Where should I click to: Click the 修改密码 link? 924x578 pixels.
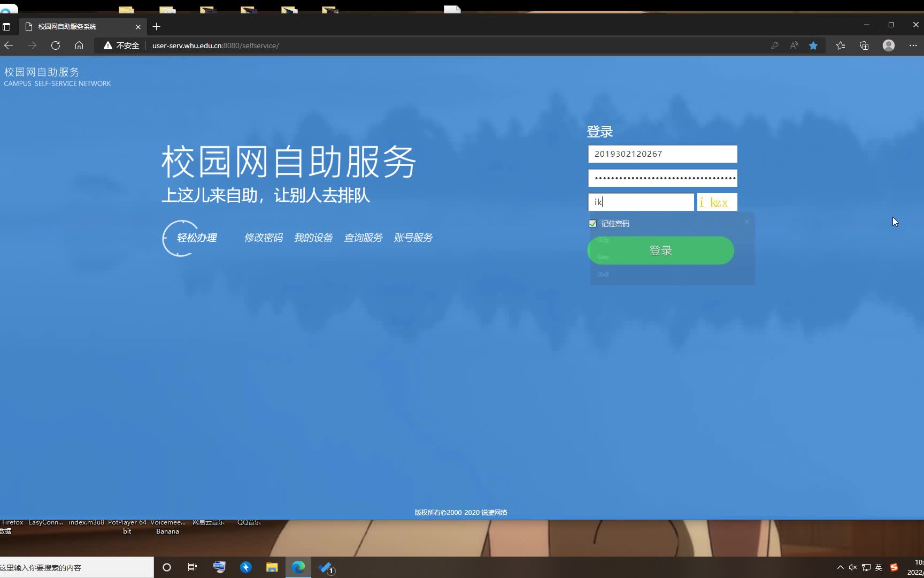[x=264, y=238]
